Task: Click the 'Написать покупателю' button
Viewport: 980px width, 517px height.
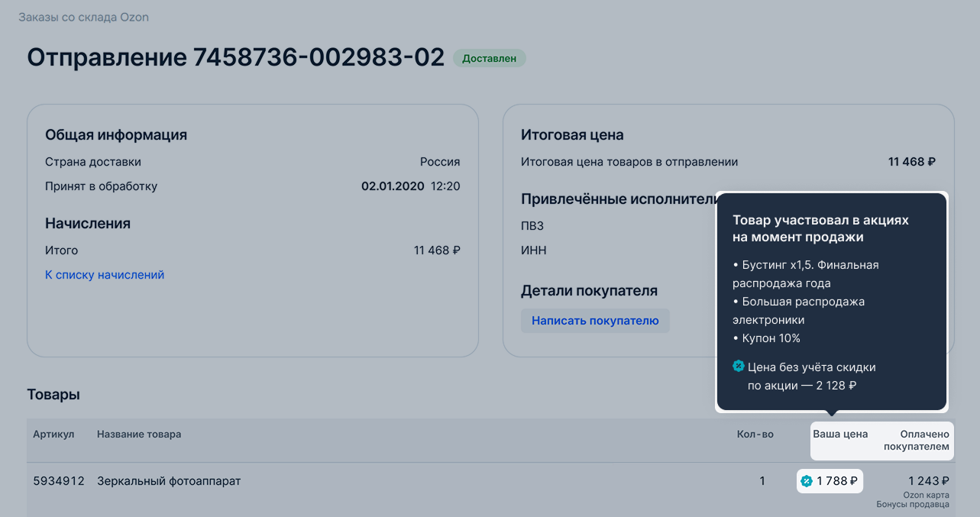Action: [595, 321]
